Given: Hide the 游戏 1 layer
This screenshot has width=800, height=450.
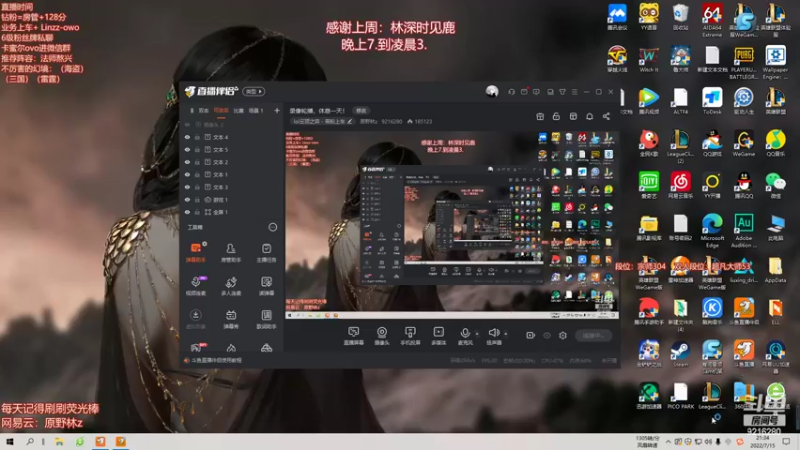Looking at the screenshot, I should (187, 199).
